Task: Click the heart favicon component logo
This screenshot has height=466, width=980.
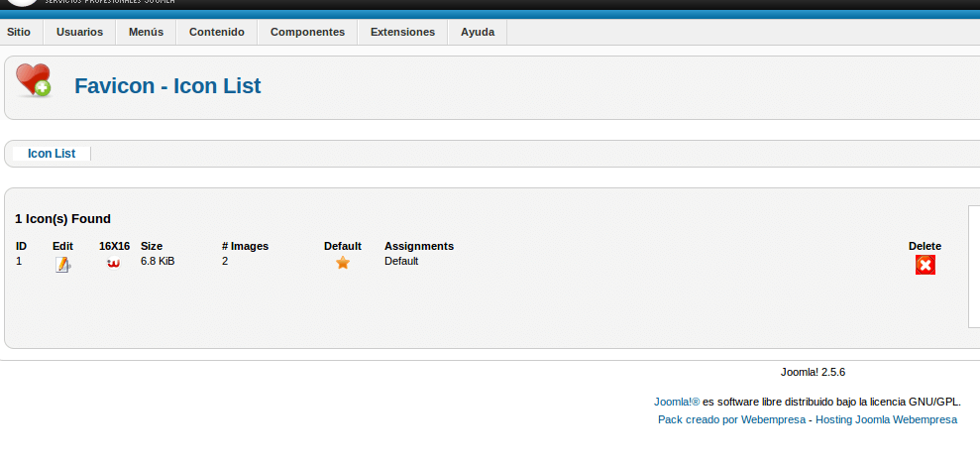Action: (34, 80)
